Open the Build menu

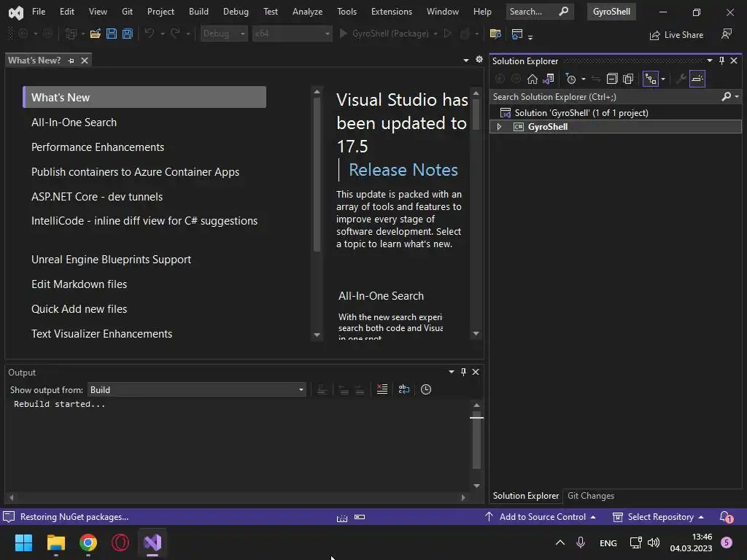(198, 12)
